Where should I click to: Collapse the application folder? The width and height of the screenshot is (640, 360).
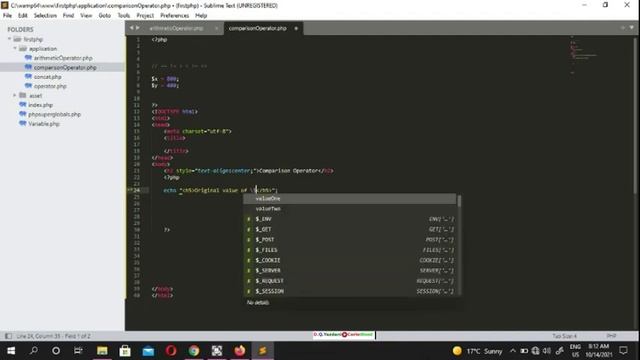click(x=15, y=49)
